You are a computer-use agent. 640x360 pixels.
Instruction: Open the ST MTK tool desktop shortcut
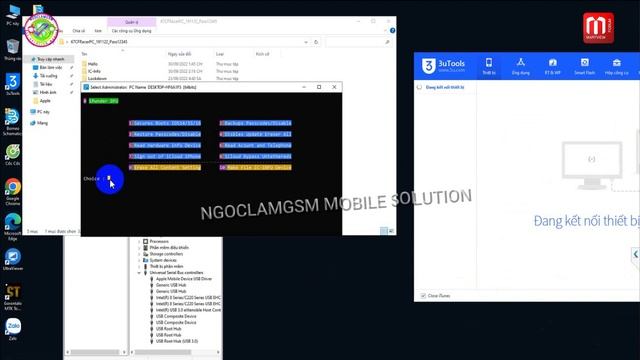(x=13, y=297)
